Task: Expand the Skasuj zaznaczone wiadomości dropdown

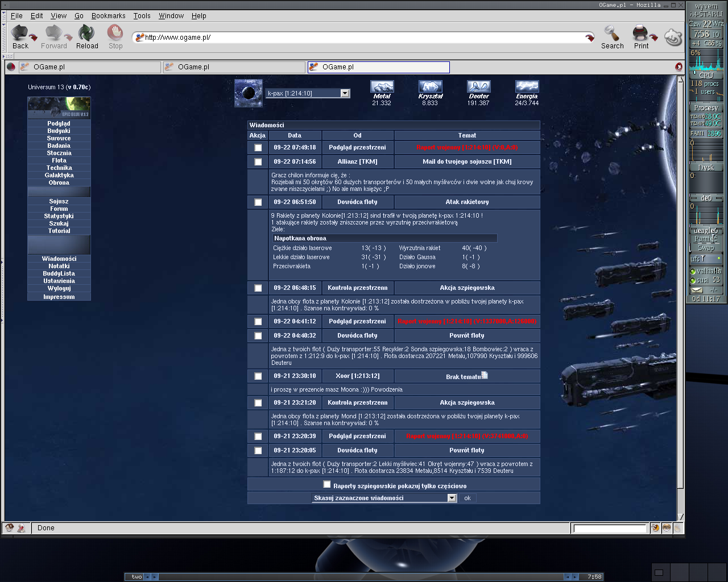Action: (452, 498)
